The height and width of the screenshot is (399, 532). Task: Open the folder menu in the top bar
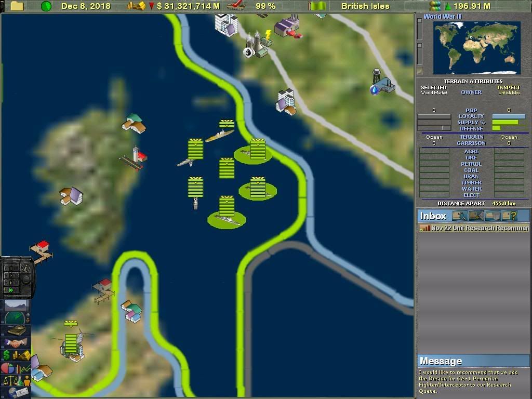[17, 6]
